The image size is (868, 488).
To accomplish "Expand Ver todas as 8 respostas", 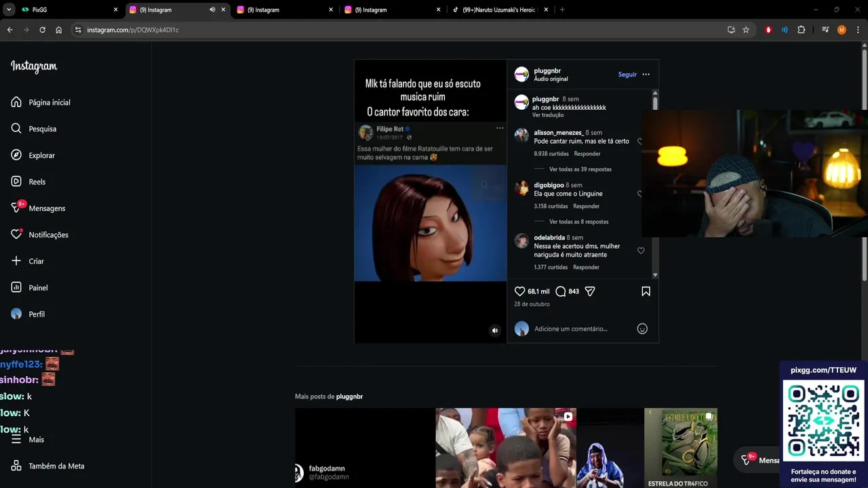I will coord(578,222).
